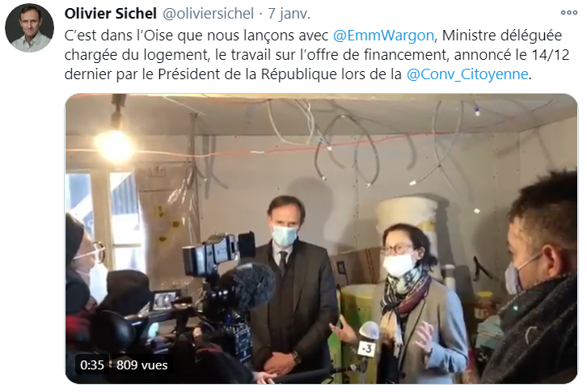
Task: Click the masked man in suit and tie
Action: [x=290, y=285]
